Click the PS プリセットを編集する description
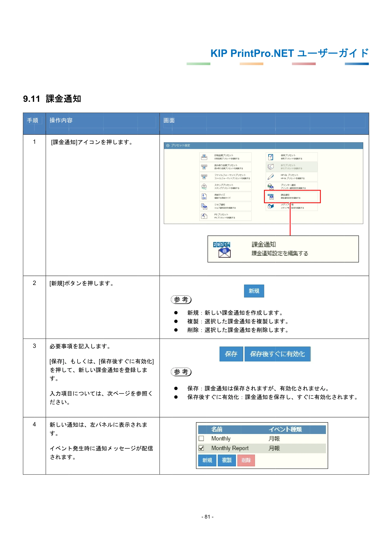392x555 pixels. click(x=225, y=218)
